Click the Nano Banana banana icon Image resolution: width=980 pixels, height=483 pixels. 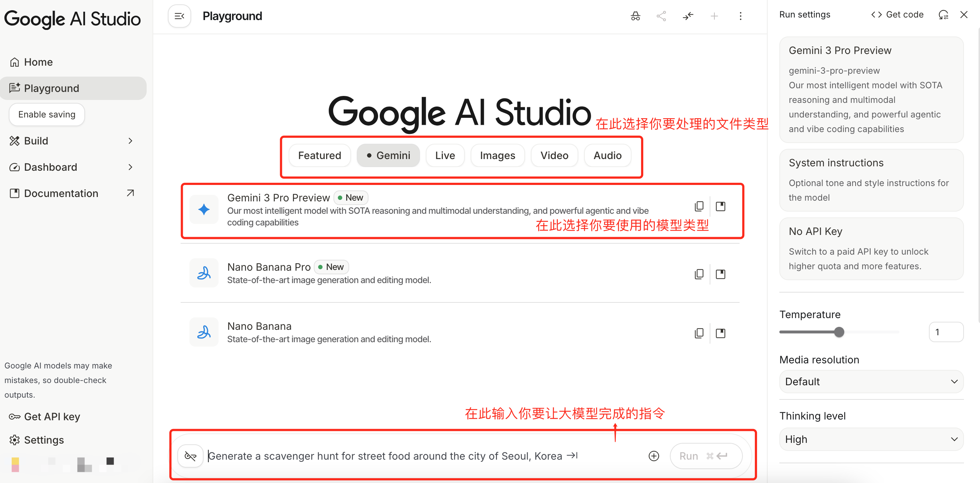tap(204, 332)
